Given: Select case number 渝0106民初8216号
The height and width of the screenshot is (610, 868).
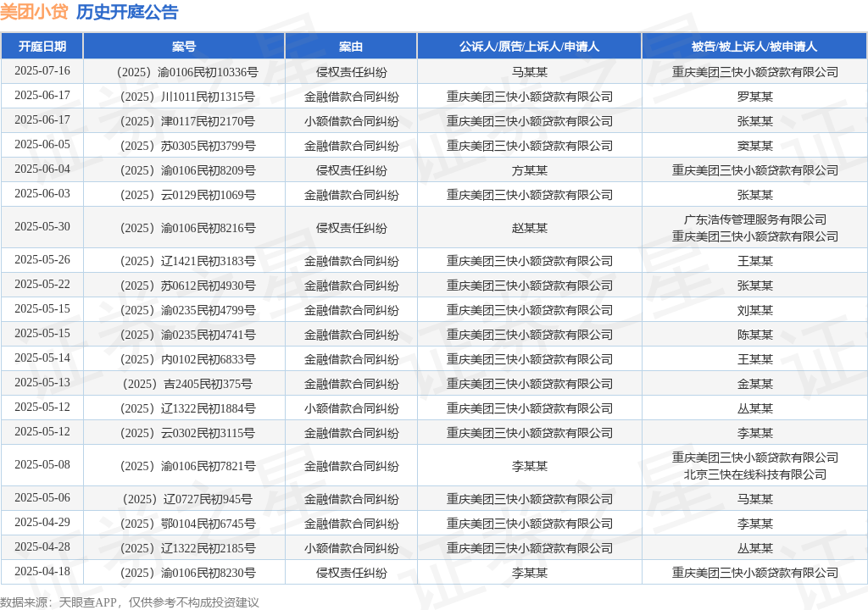Looking at the screenshot, I should pos(187,228).
